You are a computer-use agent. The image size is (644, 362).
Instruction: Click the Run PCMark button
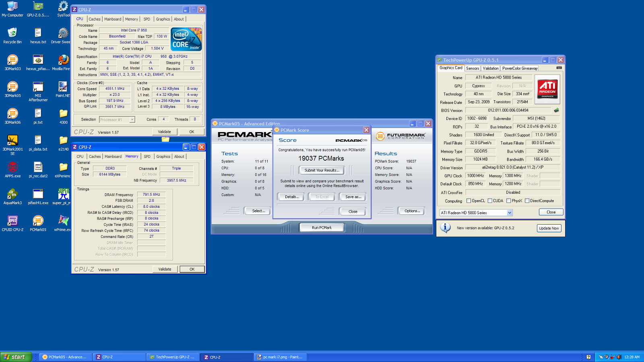click(322, 228)
